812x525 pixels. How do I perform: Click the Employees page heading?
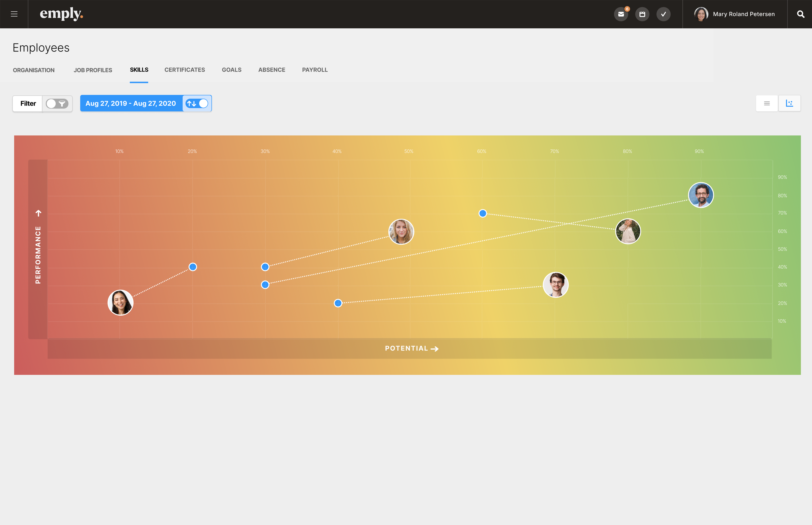tap(41, 48)
